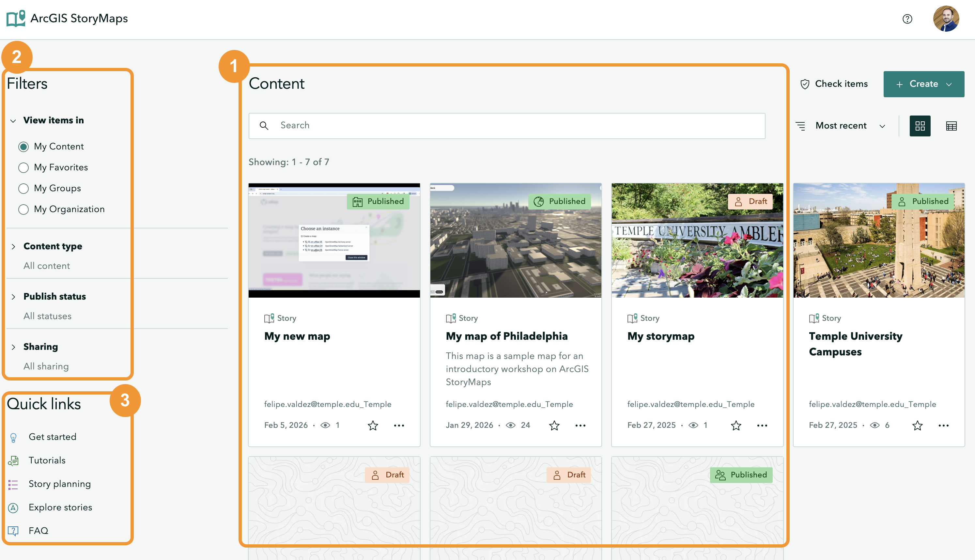This screenshot has height=560, width=975.
Task: Open the My new map story title
Action: point(297,336)
